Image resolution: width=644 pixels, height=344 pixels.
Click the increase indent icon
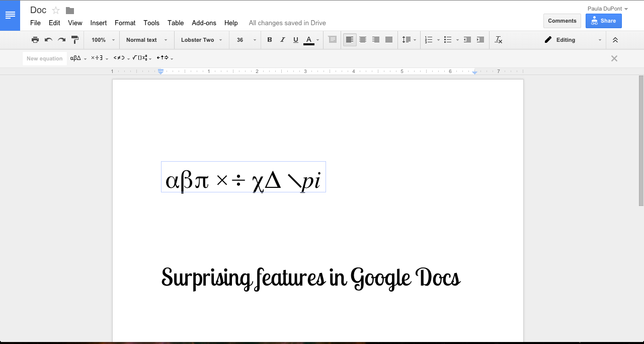tap(480, 40)
